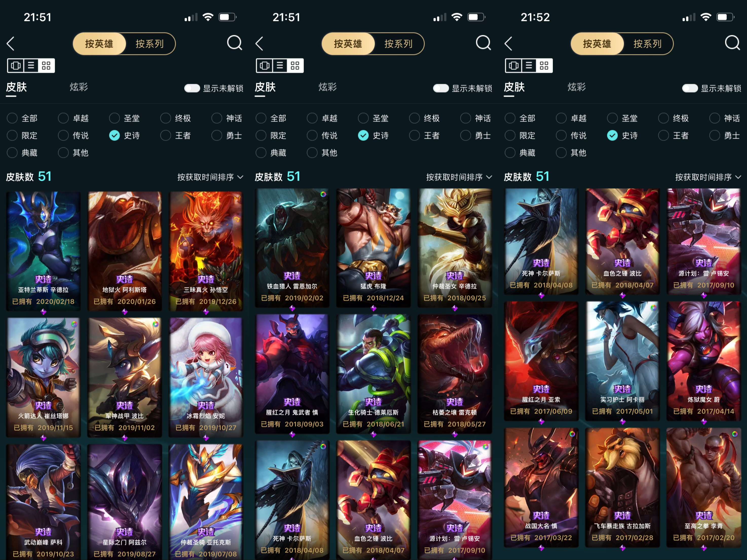Open the sort dropdown in middle panel

[459, 177]
